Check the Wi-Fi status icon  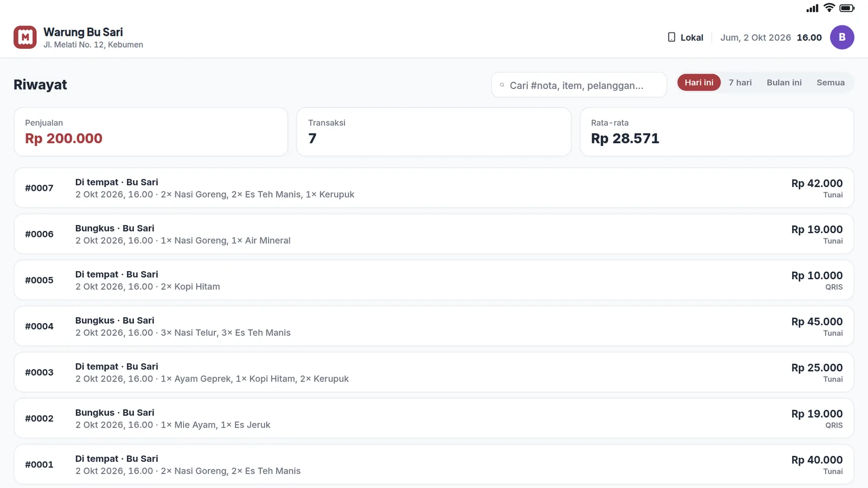coord(829,8)
